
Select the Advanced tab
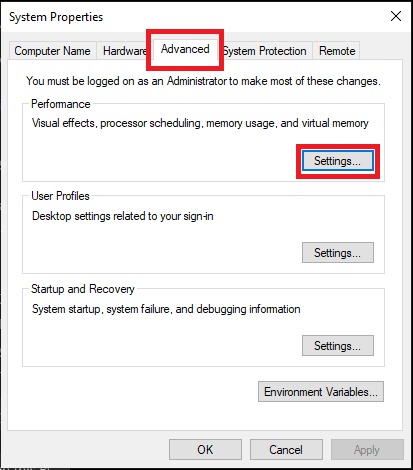point(185,49)
